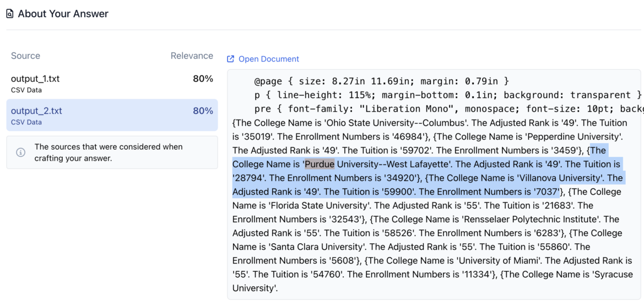Select the output_2.txt source

point(36,111)
